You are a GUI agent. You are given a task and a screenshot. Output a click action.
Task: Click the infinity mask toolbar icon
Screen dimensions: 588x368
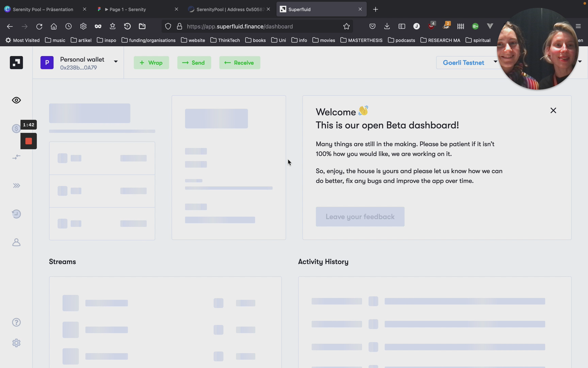point(98,26)
